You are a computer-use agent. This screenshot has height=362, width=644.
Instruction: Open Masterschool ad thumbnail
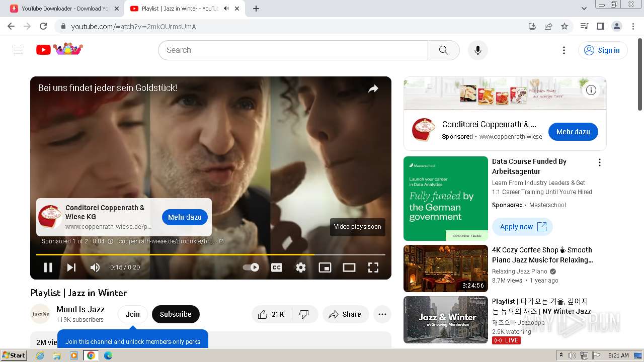point(446,199)
